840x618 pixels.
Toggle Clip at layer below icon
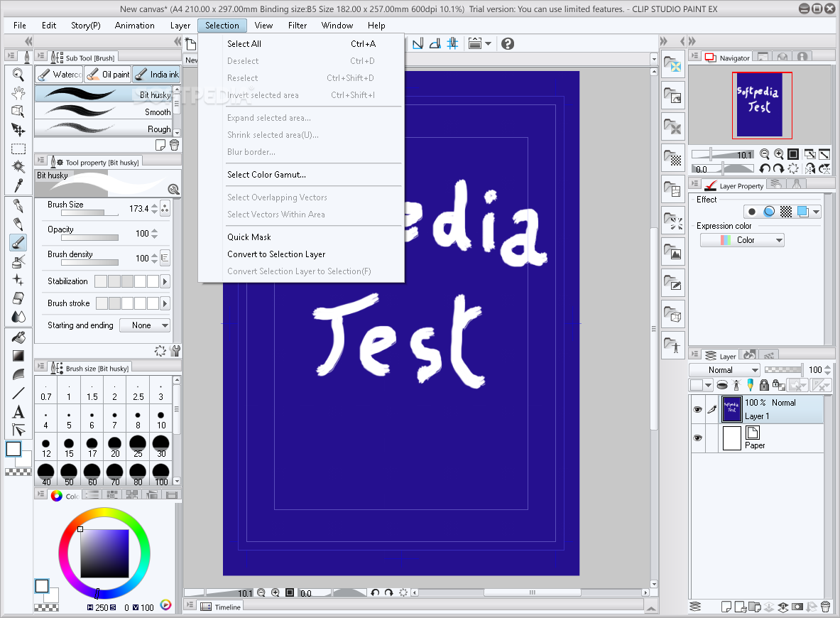tap(722, 385)
